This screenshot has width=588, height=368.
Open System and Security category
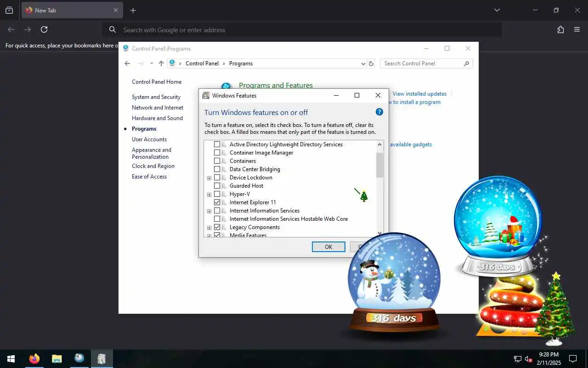(156, 97)
